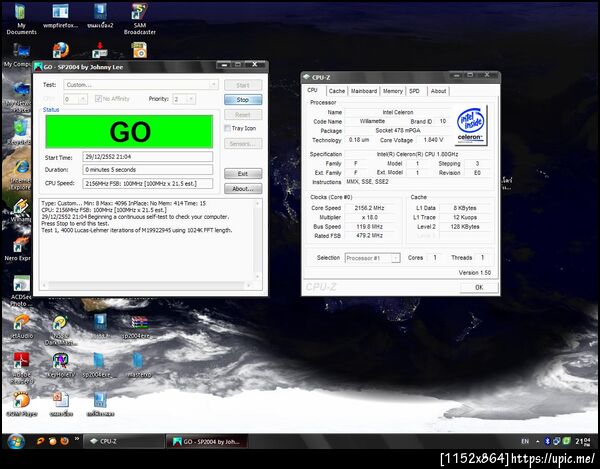The height and width of the screenshot is (469, 600).
Task: Launch the jetAudio desktop shortcut
Action: 21,326
